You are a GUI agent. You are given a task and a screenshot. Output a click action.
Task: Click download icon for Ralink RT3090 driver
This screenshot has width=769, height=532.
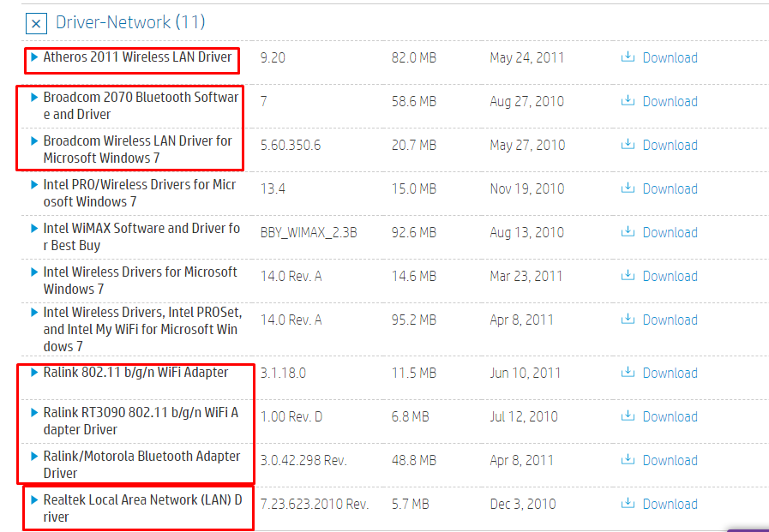[628, 415]
